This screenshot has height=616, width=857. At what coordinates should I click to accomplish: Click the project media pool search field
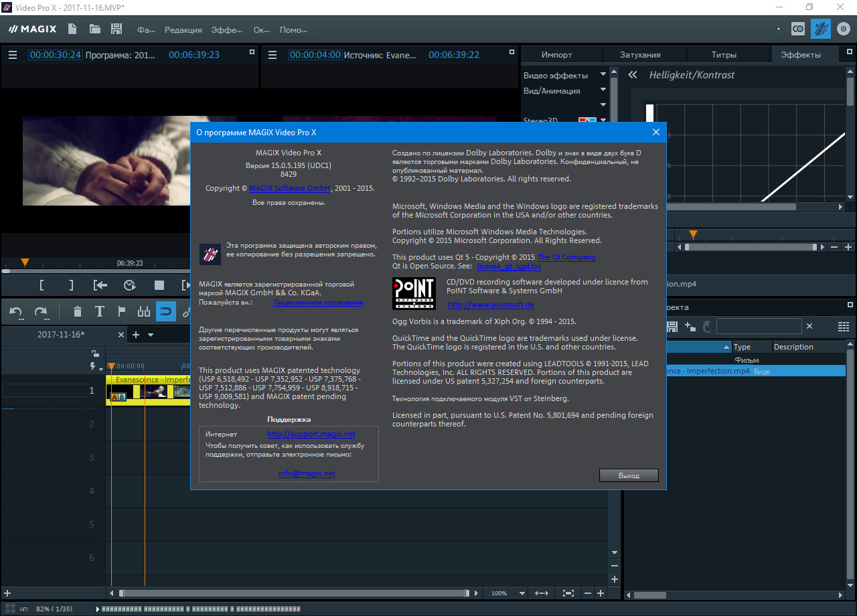pos(759,327)
